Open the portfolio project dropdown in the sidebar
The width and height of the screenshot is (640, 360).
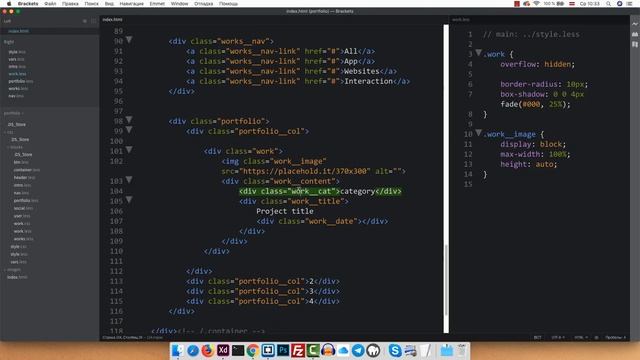13,113
